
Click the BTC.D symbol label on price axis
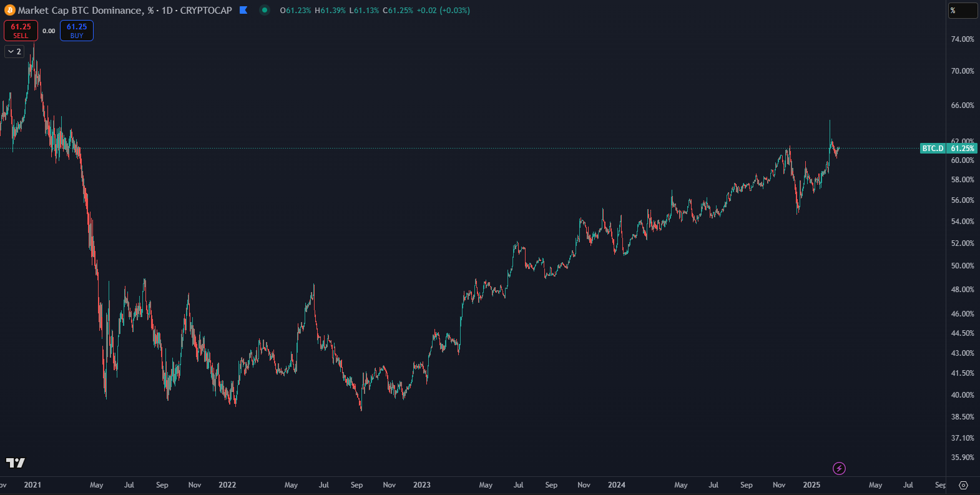pyautogui.click(x=933, y=149)
